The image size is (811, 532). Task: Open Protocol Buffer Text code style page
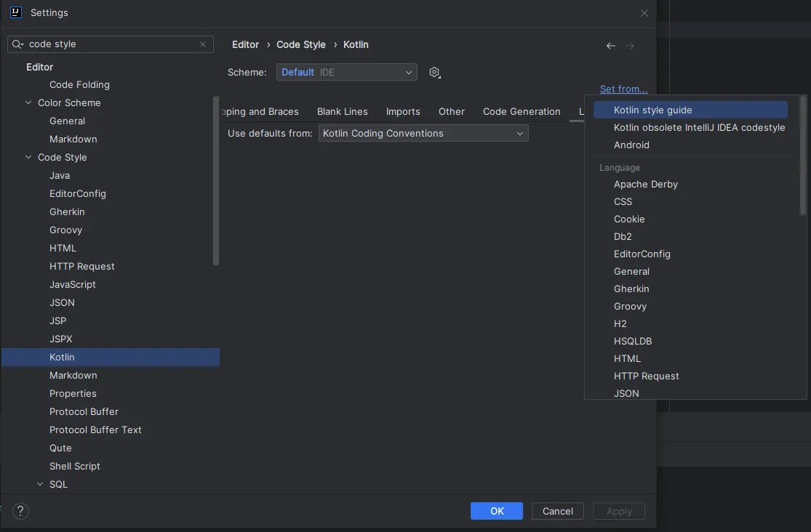(110, 430)
